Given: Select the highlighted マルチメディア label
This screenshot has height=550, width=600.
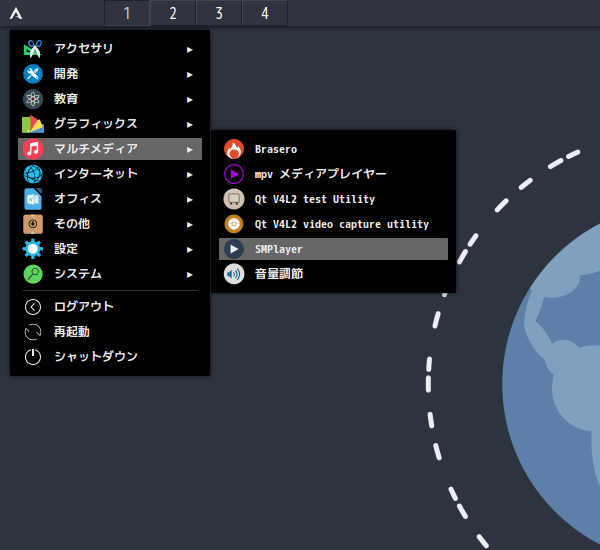Looking at the screenshot, I should pos(96,149).
